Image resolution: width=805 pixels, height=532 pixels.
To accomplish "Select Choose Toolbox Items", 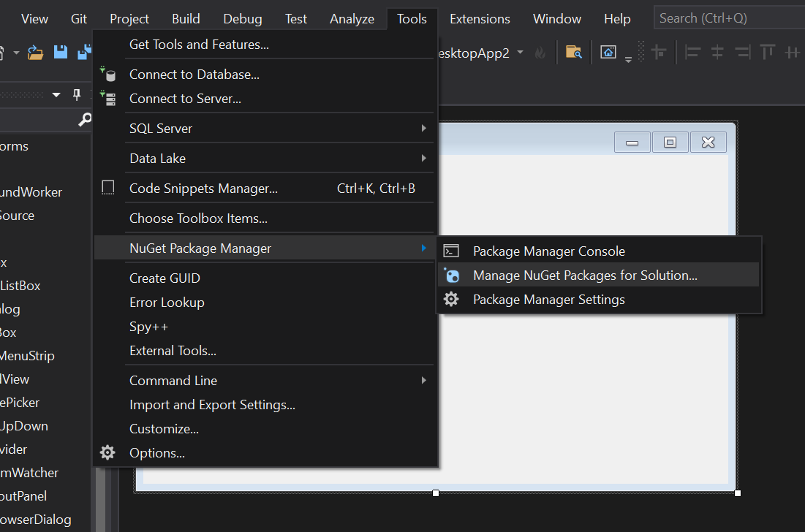I will (x=265, y=218).
